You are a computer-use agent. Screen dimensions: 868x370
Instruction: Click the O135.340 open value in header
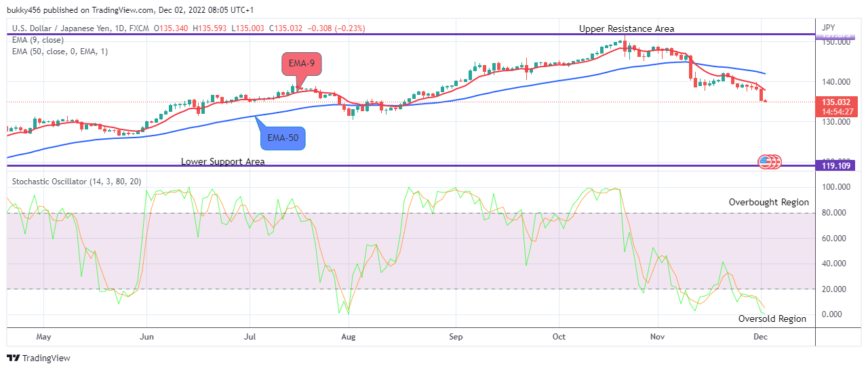[x=172, y=29]
